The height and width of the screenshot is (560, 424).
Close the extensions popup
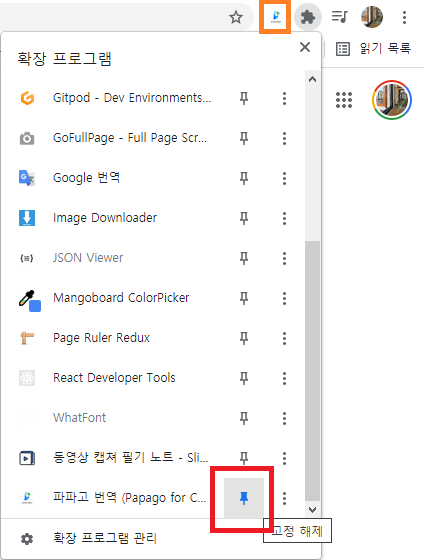pos(305,47)
